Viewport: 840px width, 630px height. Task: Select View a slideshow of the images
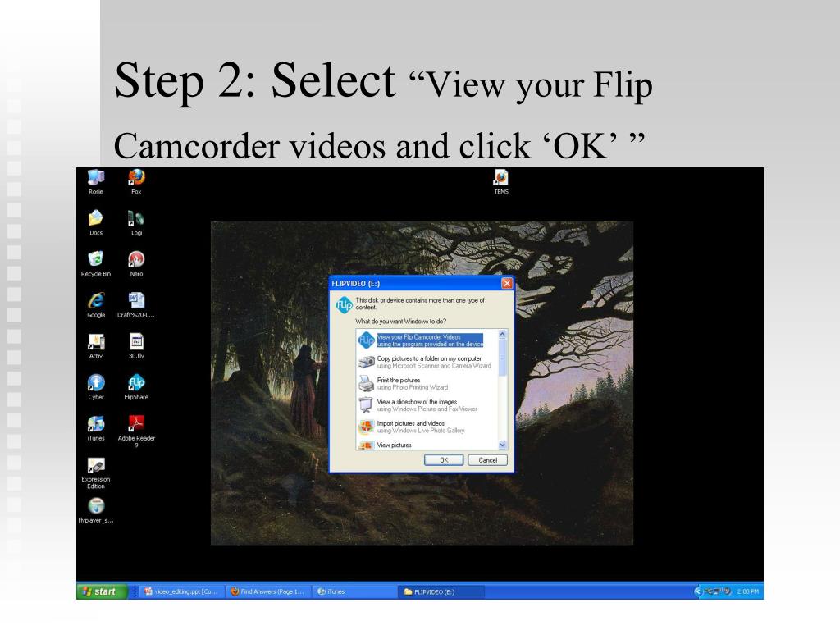pyautogui.click(x=427, y=405)
